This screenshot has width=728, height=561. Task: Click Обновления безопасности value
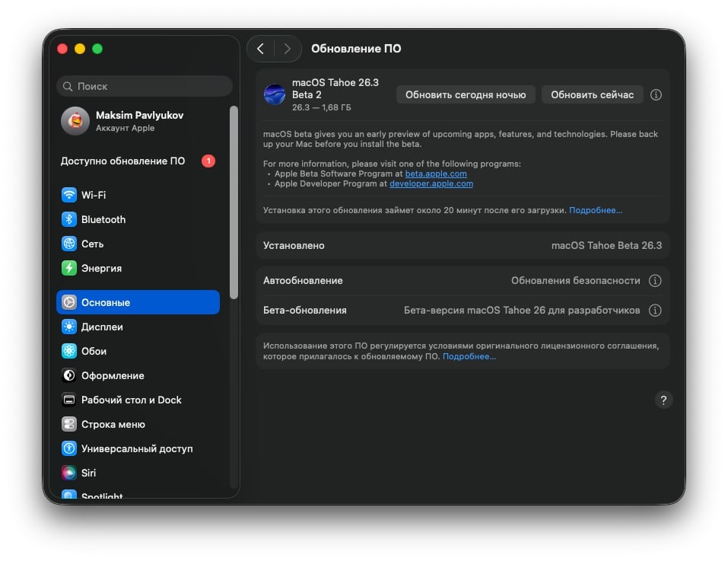575,280
